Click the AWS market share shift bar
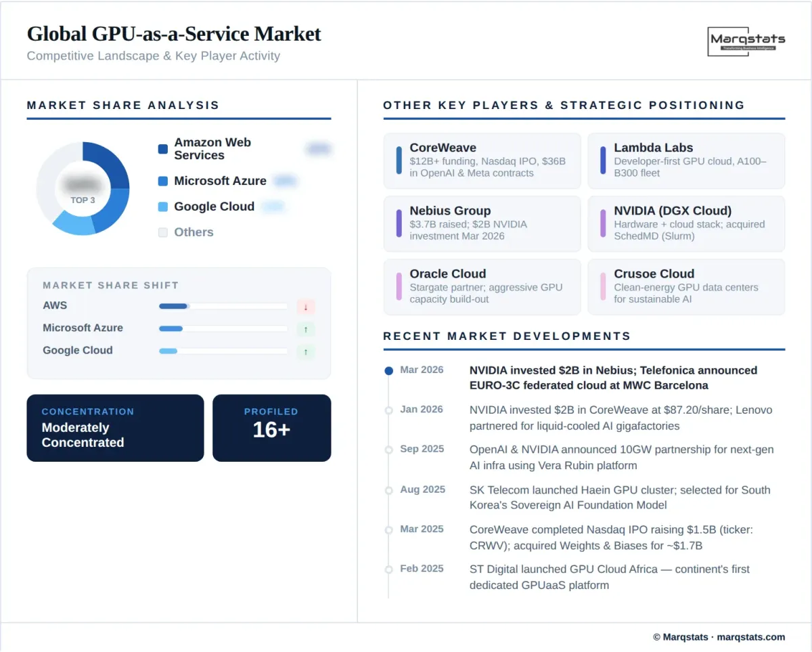 [x=223, y=306]
